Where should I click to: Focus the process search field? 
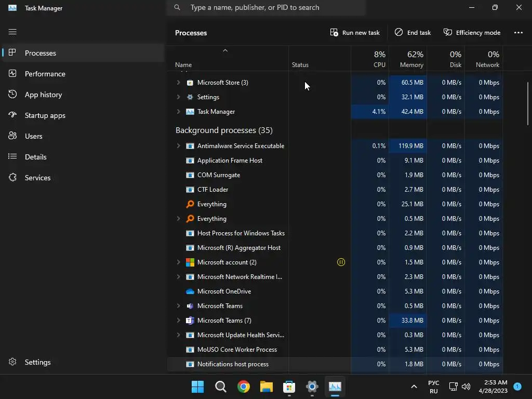[x=266, y=7]
